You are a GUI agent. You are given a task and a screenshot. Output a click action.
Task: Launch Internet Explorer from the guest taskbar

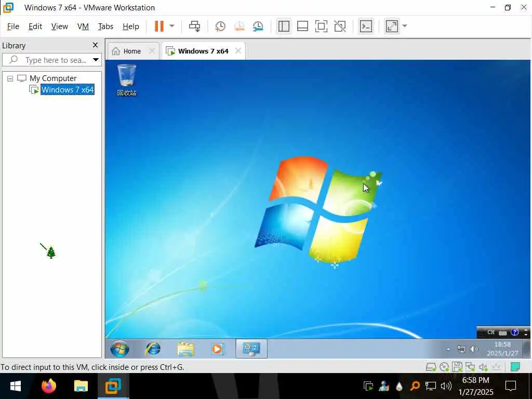[153, 349]
